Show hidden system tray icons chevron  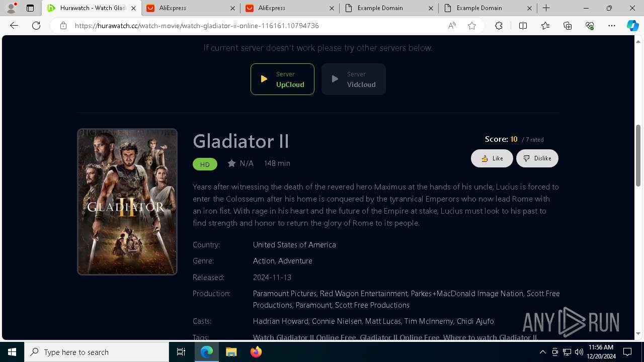(543, 352)
